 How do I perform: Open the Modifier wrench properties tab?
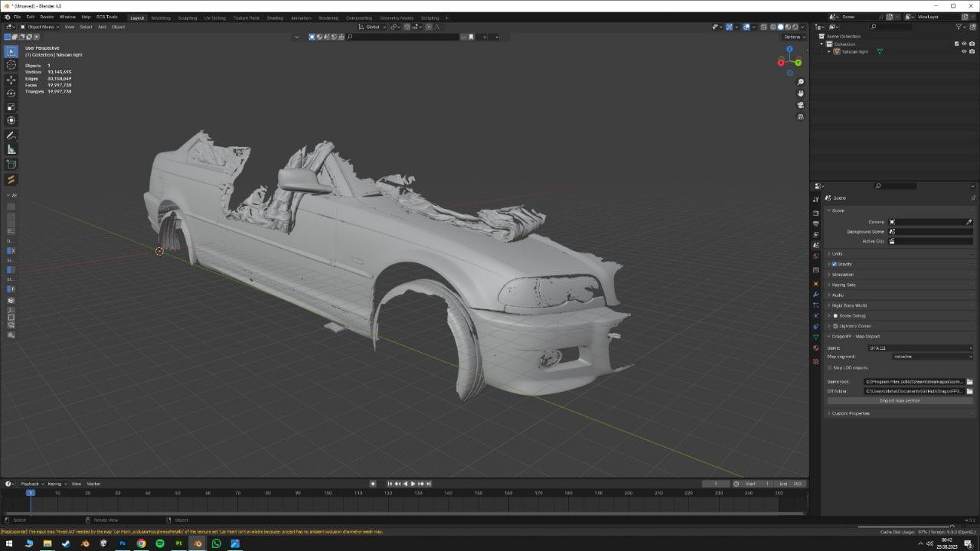point(815,295)
